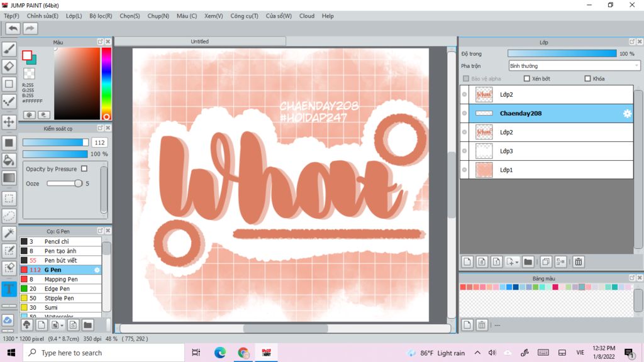Open the Chỉnh sửa(E) menu
Screen dimensions: 644x362
43,16
